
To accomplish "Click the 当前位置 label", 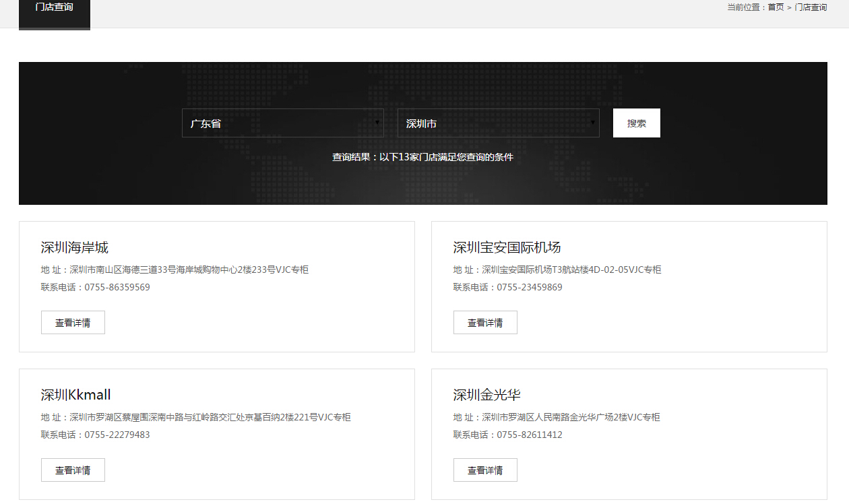I will pos(745,7).
